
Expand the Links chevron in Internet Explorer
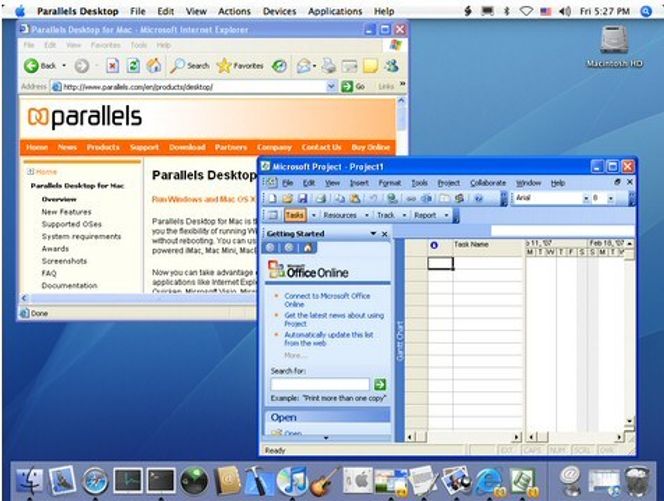coord(402,84)
